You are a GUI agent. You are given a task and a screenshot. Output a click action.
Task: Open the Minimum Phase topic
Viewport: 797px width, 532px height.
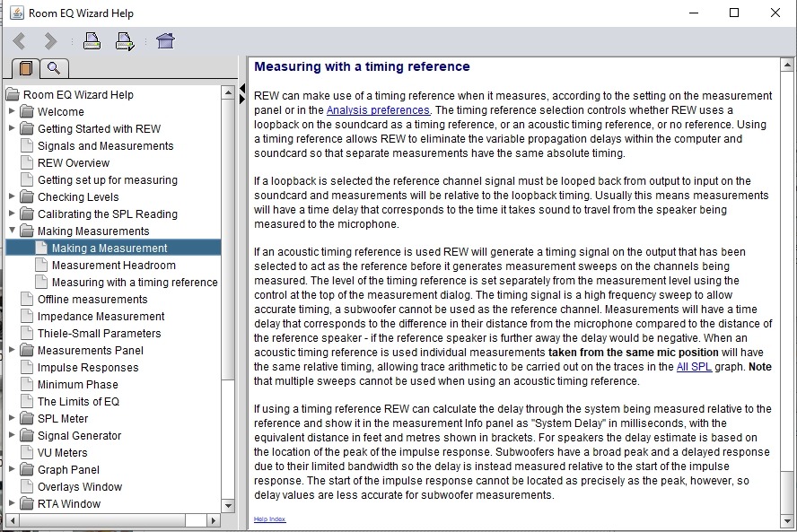[78, 384]
